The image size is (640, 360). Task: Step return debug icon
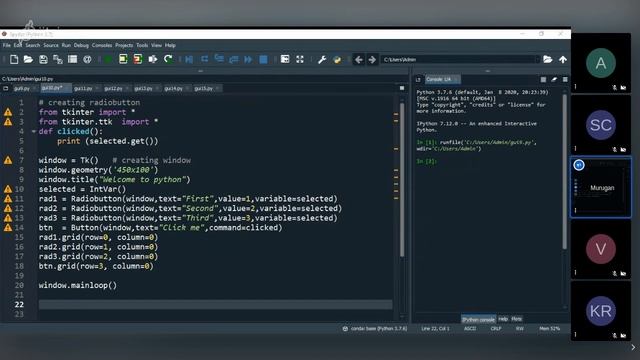[x=233, y=60]
